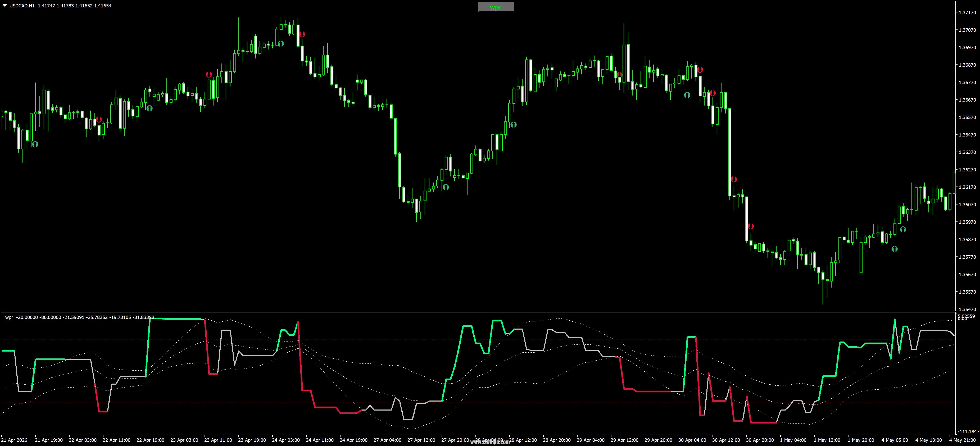The width and height of the screenshot is (980, 446).
Task: Select the red down arrow near 23 Apr 11:00
Action: pyautogui.click(x=209, y=75)
